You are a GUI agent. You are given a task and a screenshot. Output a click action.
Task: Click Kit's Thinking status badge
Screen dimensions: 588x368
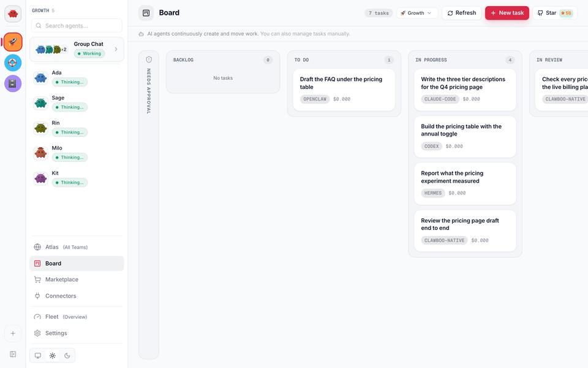tap(70, 183)
